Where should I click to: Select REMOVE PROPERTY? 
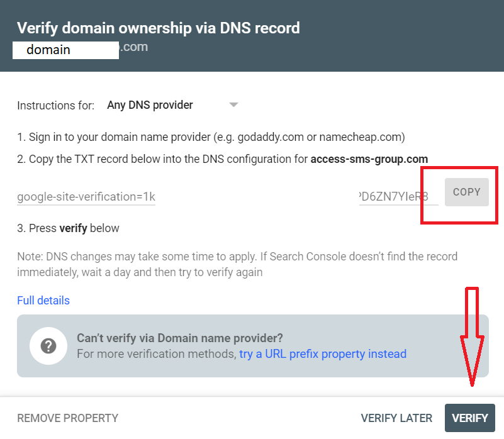(x=68, y=418)
